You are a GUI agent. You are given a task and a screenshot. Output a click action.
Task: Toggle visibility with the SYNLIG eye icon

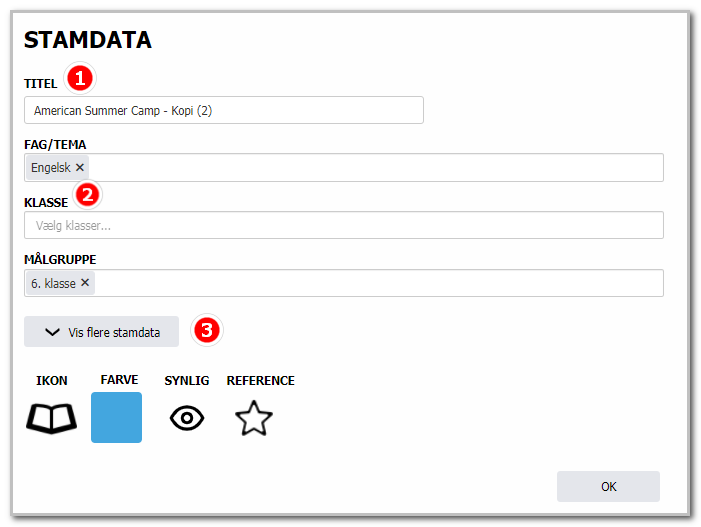click(187, 418)
